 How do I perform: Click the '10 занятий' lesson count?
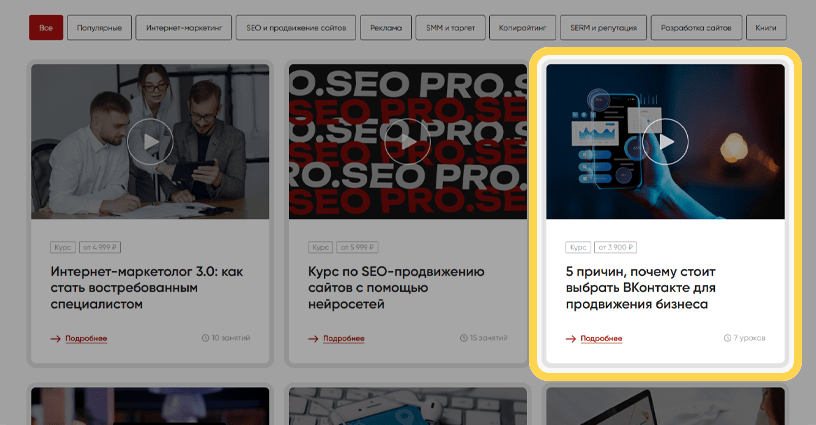231,338
